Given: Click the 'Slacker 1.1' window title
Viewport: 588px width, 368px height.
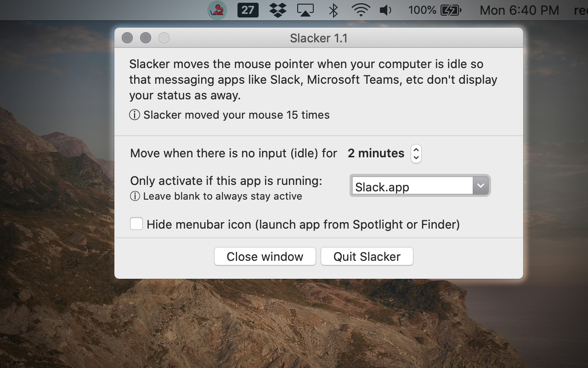Looking at the screenshot, I should tap(319, 38).
